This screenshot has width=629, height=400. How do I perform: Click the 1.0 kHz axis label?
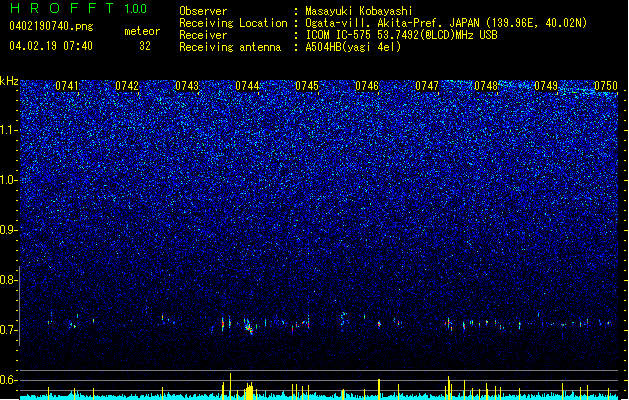(9, 180)
